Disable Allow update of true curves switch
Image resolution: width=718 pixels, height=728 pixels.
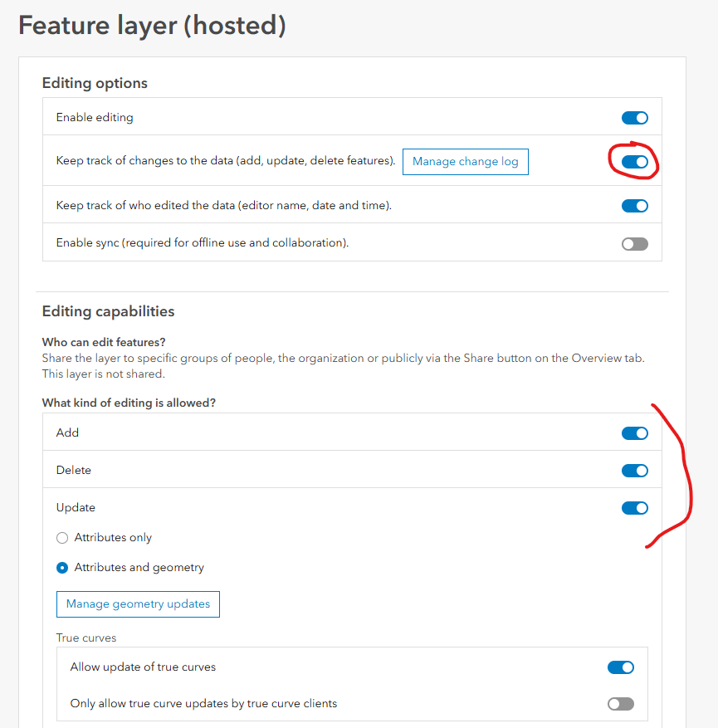click(620, 667)
